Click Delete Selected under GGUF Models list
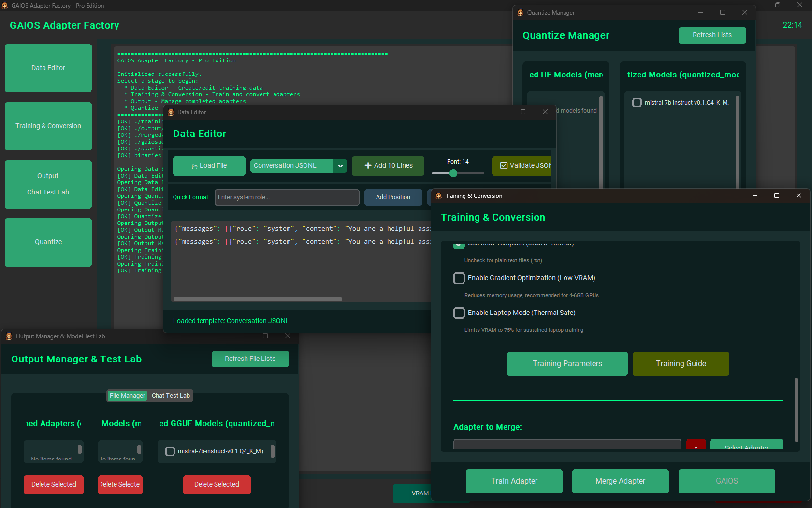This screenshot has height=508, width=812. [217, 485]
